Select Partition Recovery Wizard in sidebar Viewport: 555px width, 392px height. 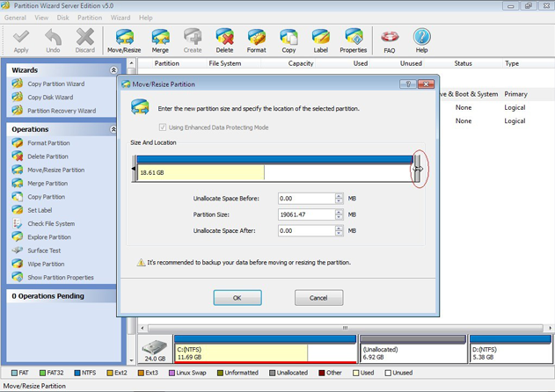61,111
